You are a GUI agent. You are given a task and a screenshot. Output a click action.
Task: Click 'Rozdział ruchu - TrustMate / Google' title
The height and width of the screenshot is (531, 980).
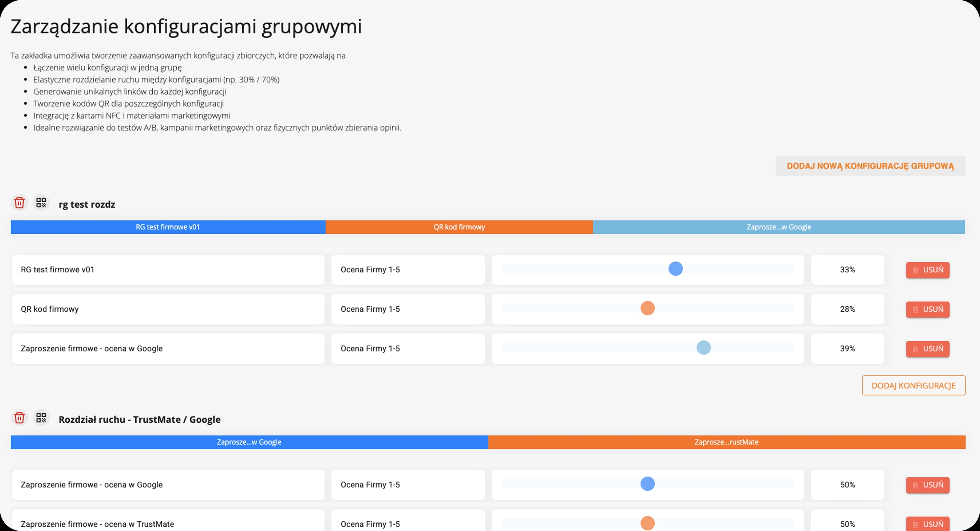point(140,420)
